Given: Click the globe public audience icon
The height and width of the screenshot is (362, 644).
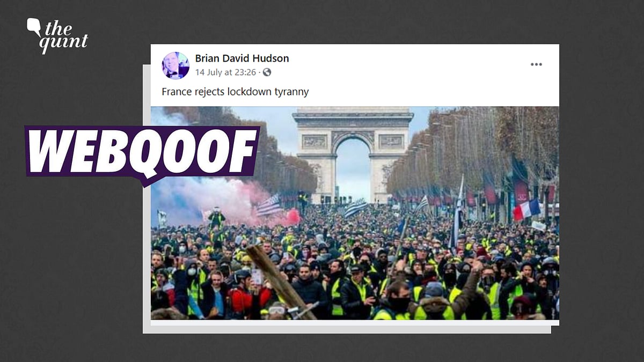Looking at the screenshot, I should tap(267, 72).
